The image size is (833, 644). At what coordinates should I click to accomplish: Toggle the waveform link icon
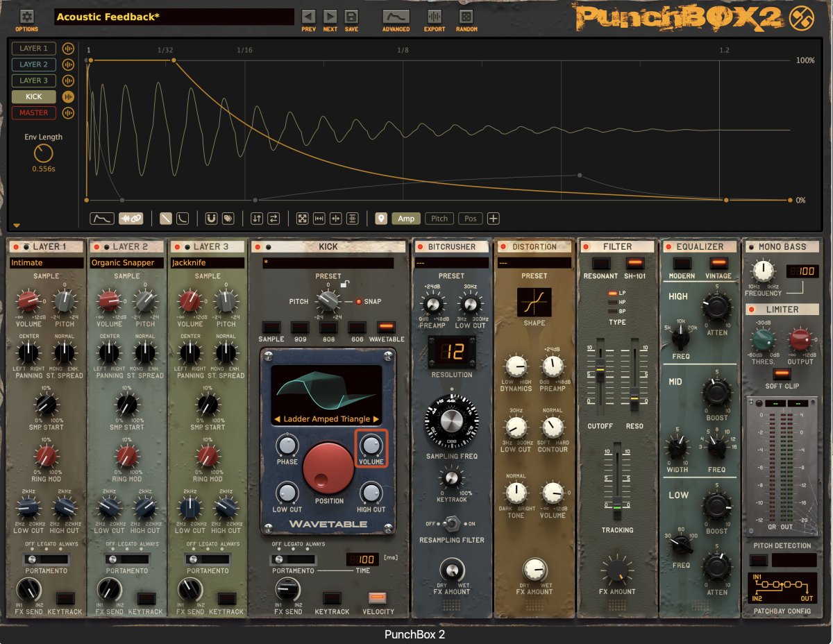tap(131, 219)
